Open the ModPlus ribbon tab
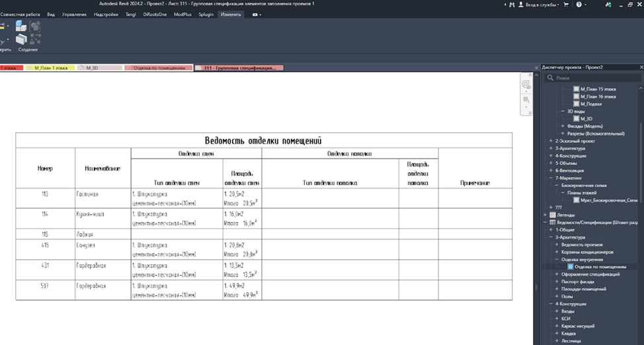The width and height of the screenshot is (644, 345). [182, 15]
